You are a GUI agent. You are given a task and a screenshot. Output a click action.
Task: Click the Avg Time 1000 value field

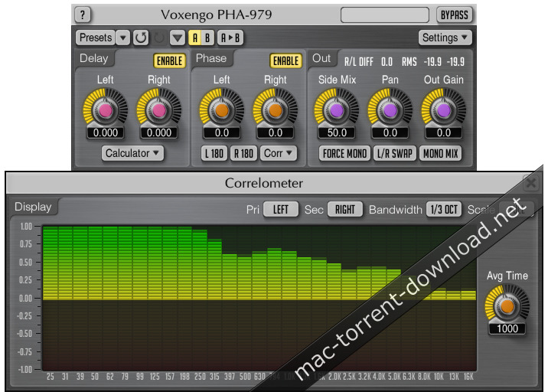point(507,328)
